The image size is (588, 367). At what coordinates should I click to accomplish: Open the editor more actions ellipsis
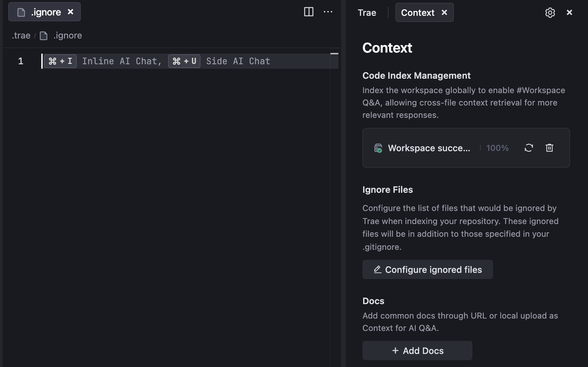(x=328, y=12)
